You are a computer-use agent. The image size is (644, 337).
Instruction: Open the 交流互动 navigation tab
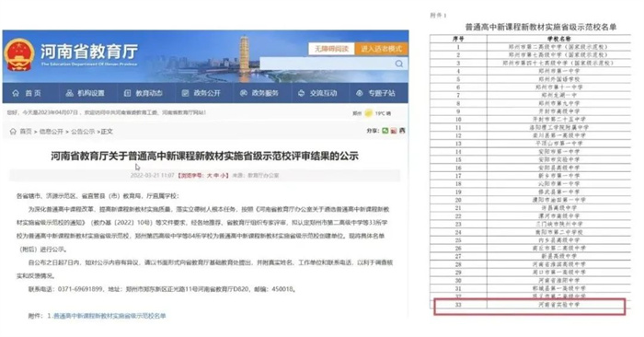[317, 93]
